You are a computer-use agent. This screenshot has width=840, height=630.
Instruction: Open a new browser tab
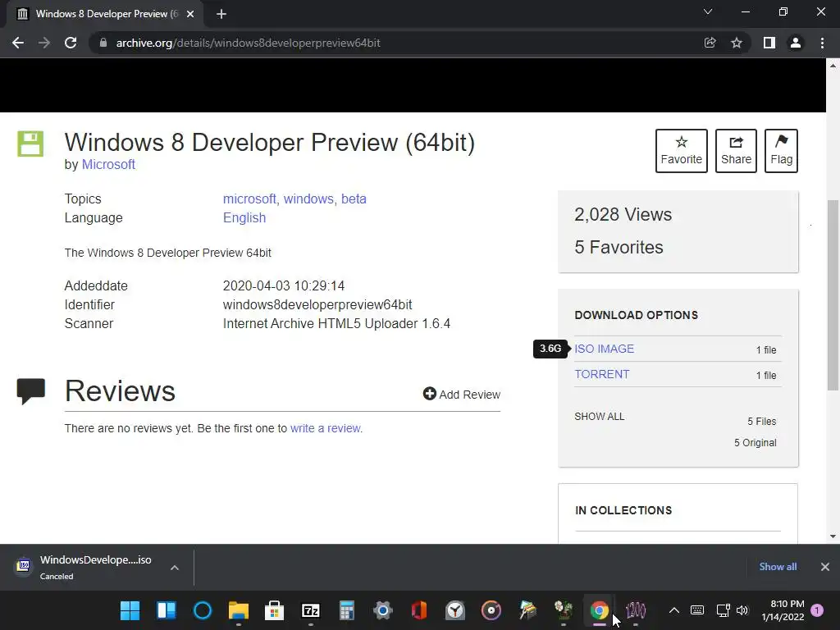pyautogui.click(x=221, y=14)
